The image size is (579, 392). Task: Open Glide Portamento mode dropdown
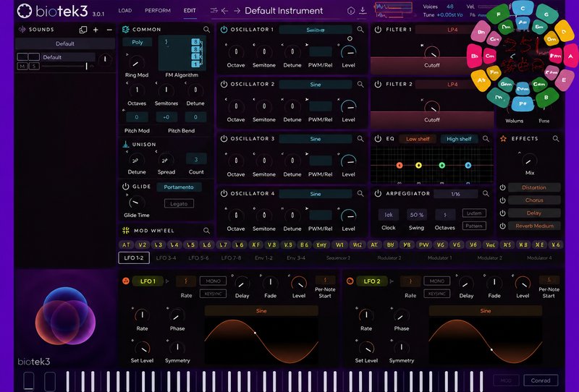click(179, 187)
